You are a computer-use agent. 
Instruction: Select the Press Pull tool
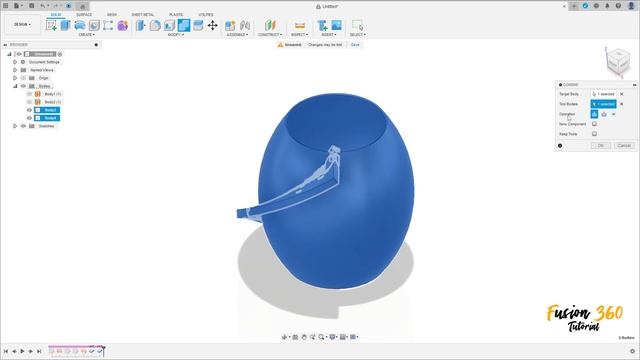pyautogui.click(x=141, y=25)
